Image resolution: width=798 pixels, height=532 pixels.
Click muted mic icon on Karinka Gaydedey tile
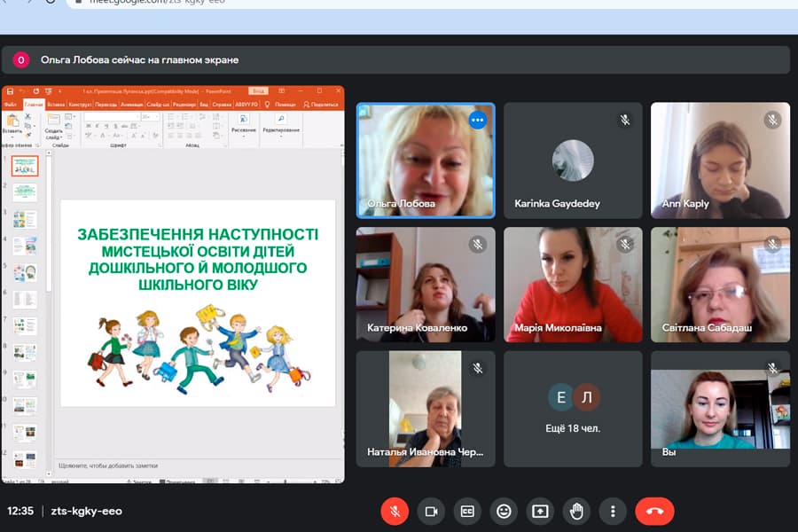pyautogui.click(x=625, y=121)
